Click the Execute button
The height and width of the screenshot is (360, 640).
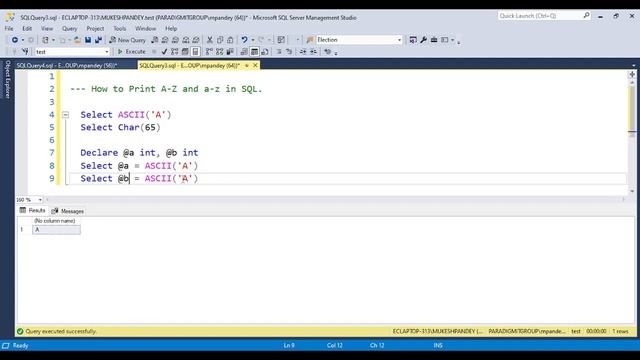tap(132, 52)
